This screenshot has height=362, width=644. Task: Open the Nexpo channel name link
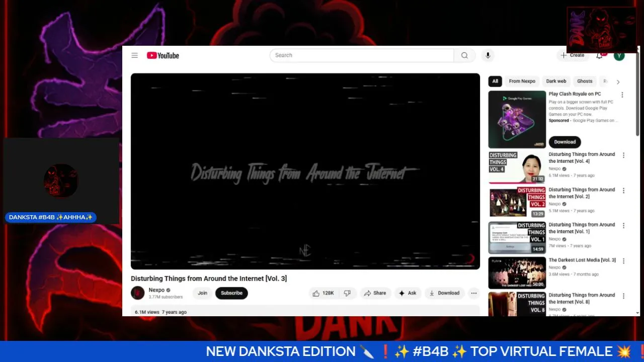coord(156,290)
